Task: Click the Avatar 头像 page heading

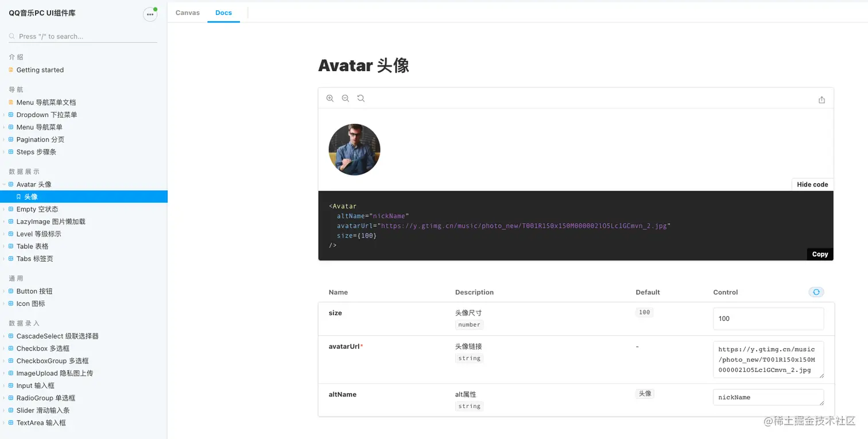Action: (363, 65)
